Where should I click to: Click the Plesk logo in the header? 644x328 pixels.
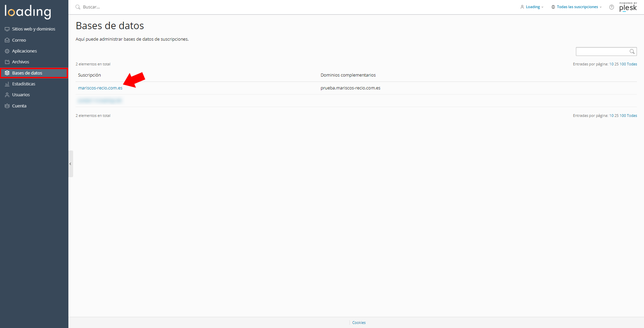point(628,7)
